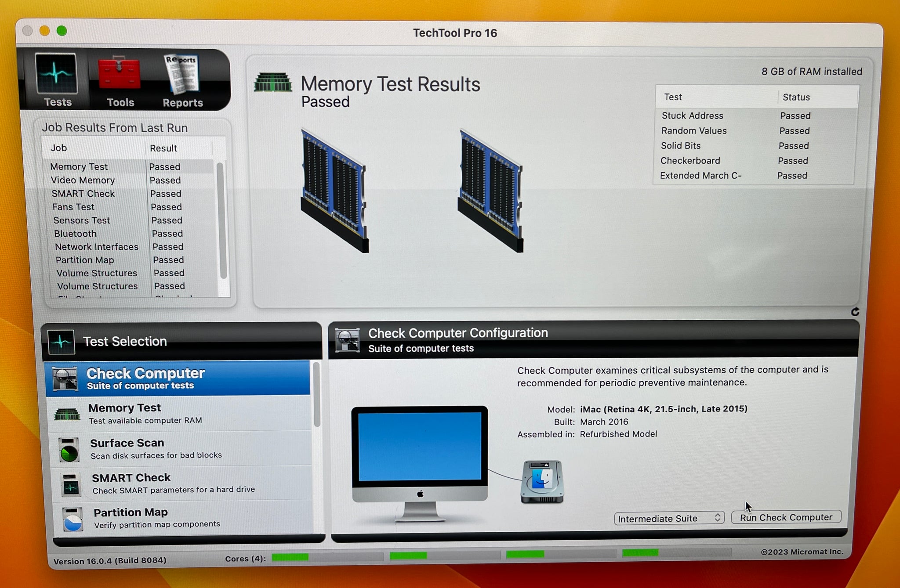Select Sensors Test job row
The width and height of the screenshot is (900, 588).
click(132, 220)
